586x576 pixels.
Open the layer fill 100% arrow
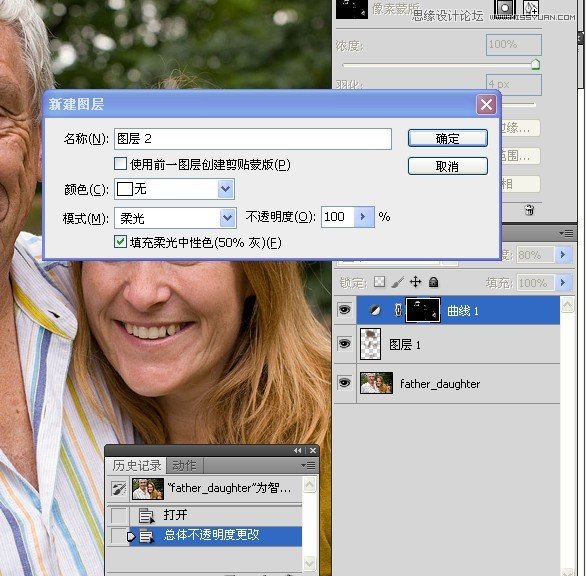pos(563,283)
